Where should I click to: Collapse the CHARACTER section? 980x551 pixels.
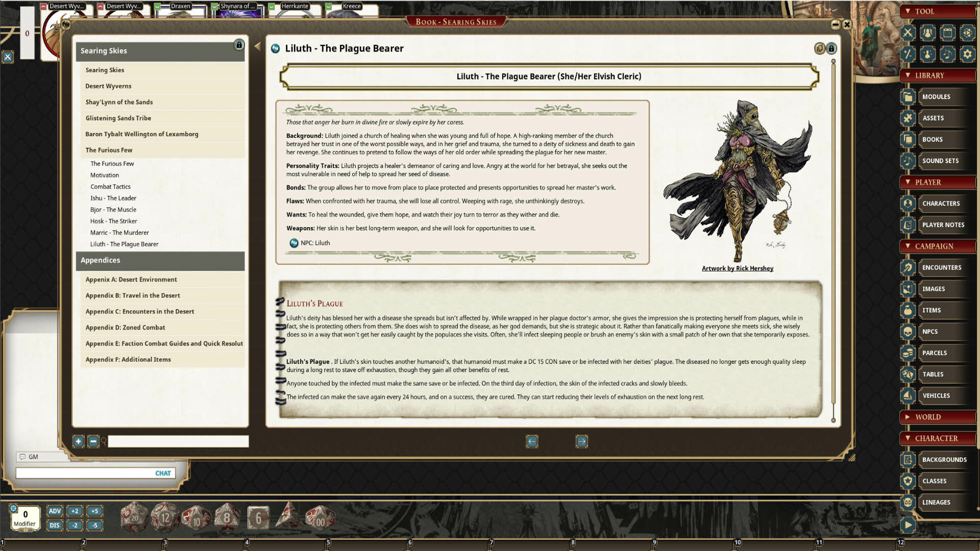907,438
